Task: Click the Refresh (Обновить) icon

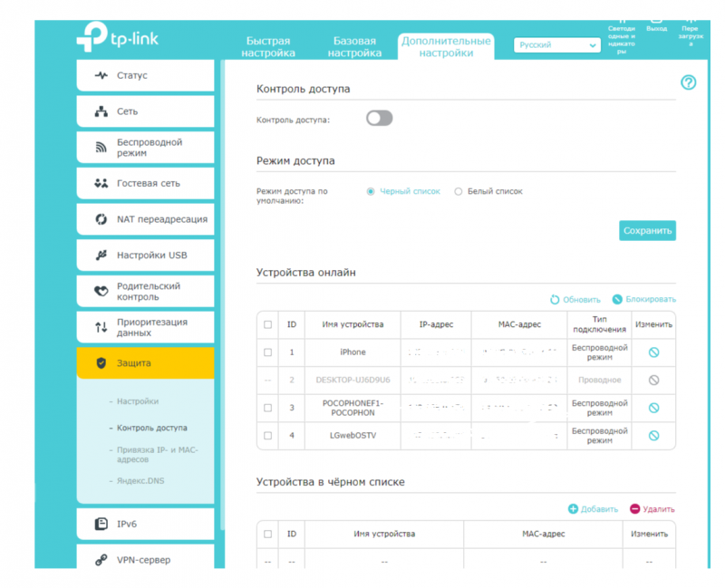Action: pyautogui.click(x=555, y=300)
